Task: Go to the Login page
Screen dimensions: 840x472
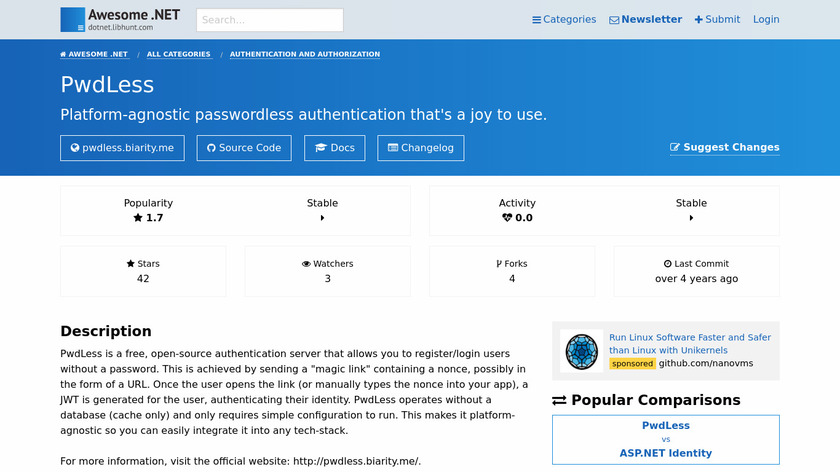Action: [x=766, y=19]
